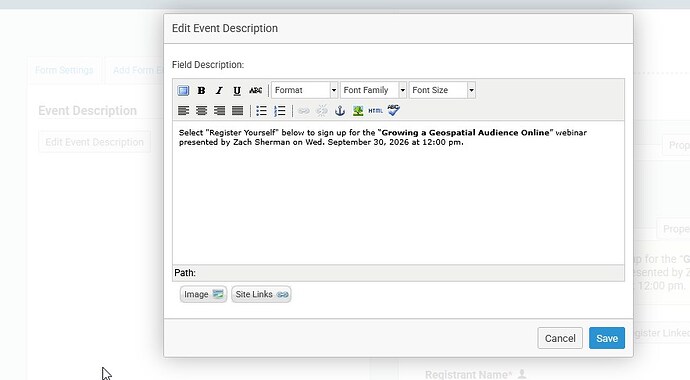Image resolution: width=690 pixels, height=380 pixels.
Task: Click the Event Description heading behind dialog
Action: point(88,110)
